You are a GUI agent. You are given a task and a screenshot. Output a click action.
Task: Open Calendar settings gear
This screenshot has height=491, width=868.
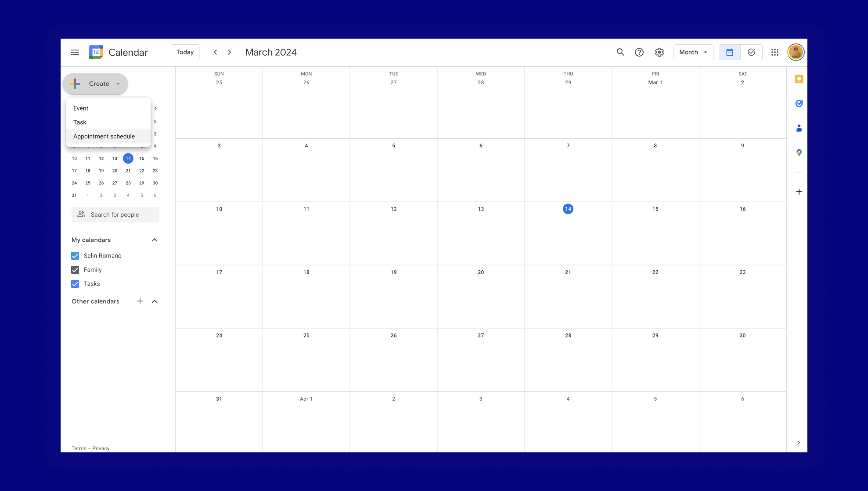(659, 52)
